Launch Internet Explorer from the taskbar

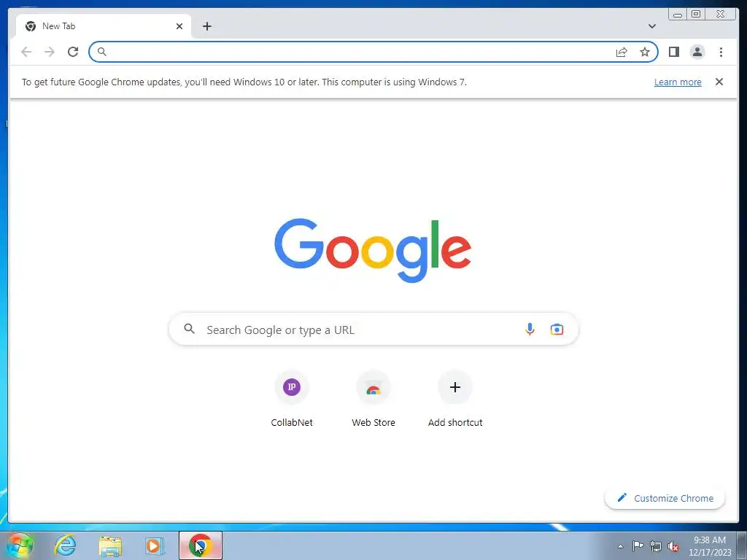pos(65,545)
